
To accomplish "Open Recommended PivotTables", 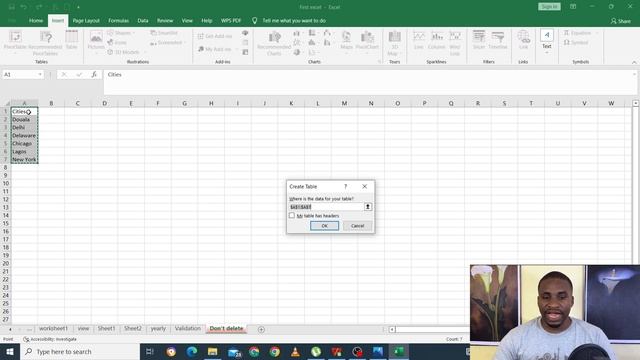I will (x=45, y=42).
